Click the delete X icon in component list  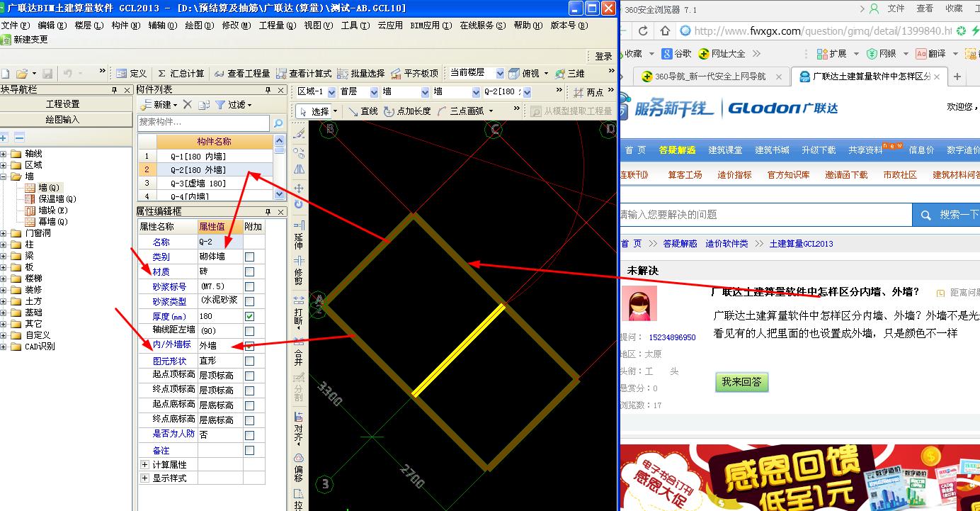point(187,104)
